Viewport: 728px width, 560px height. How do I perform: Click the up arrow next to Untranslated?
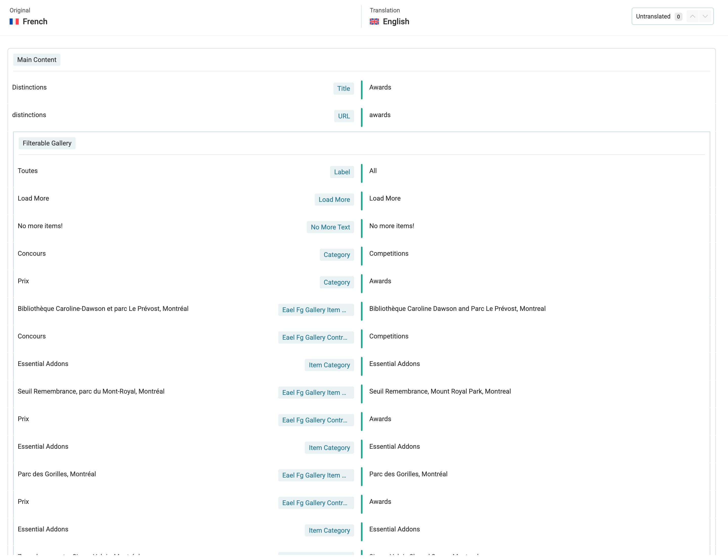tap(692, 16)
